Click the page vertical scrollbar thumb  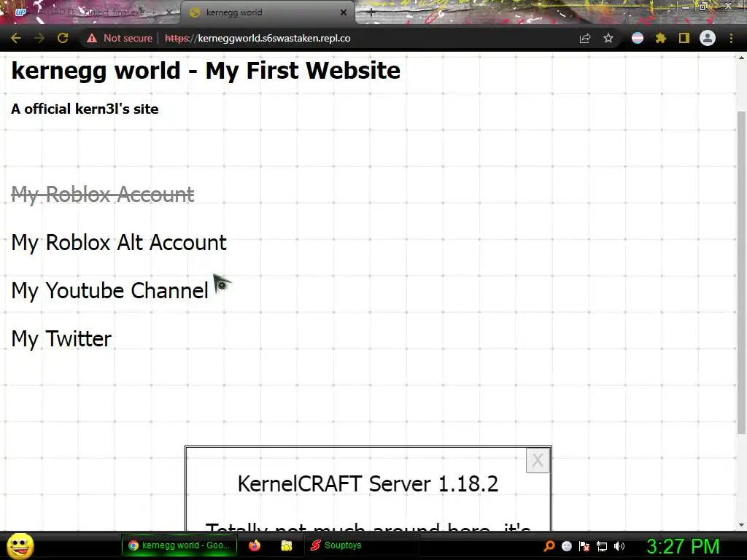point(741,271)
